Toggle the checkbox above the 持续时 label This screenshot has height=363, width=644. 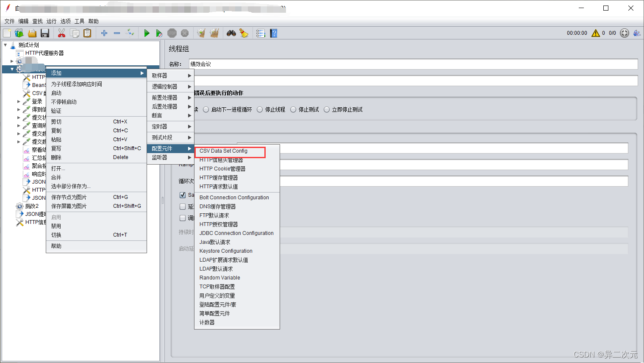click(183, 218)
